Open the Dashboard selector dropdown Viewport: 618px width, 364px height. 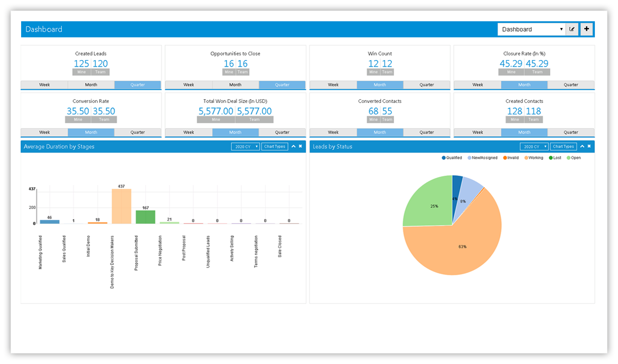tap(531, 30)
